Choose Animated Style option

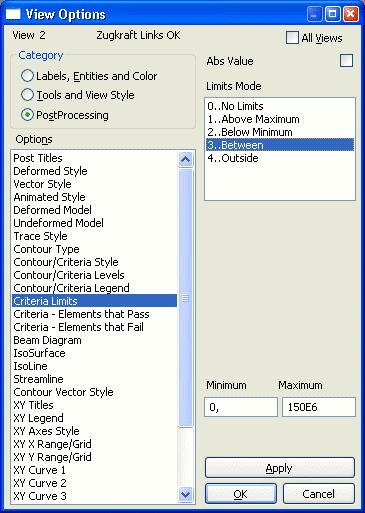(94, 197)
